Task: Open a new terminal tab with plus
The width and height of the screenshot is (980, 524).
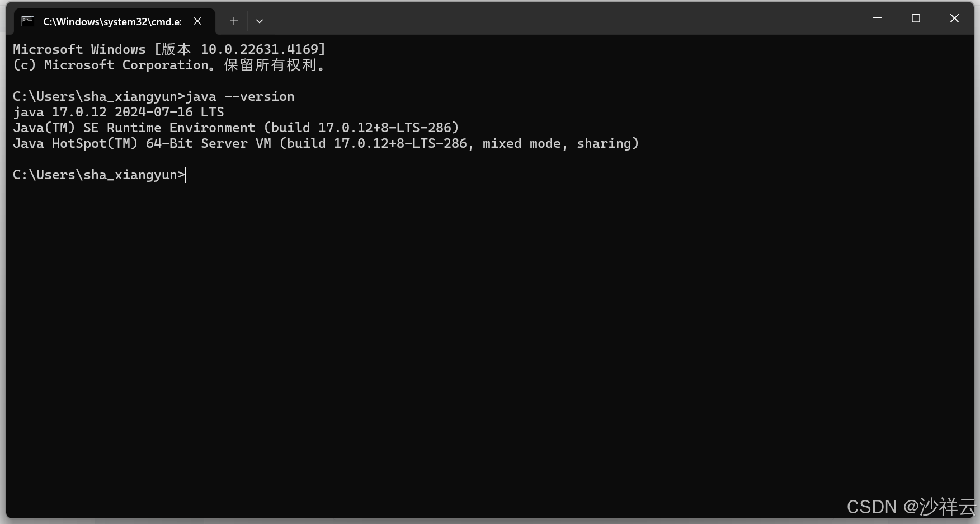Action: (x=234, y=21)
